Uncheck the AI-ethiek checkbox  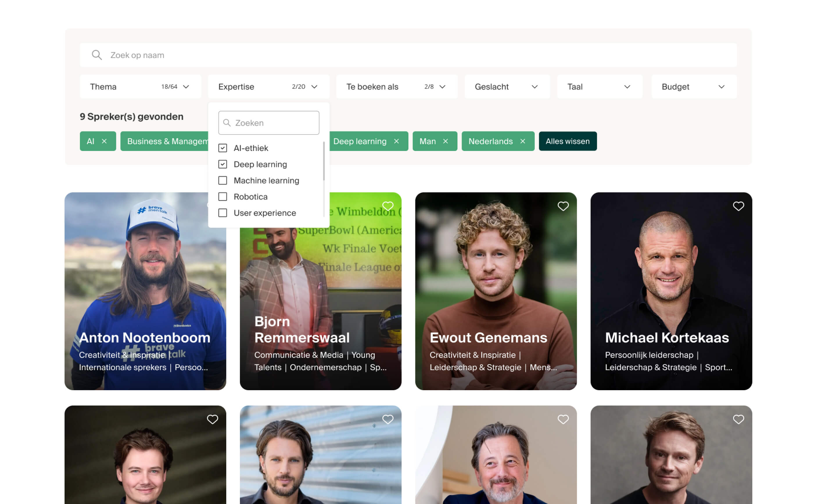coord(223,148)
